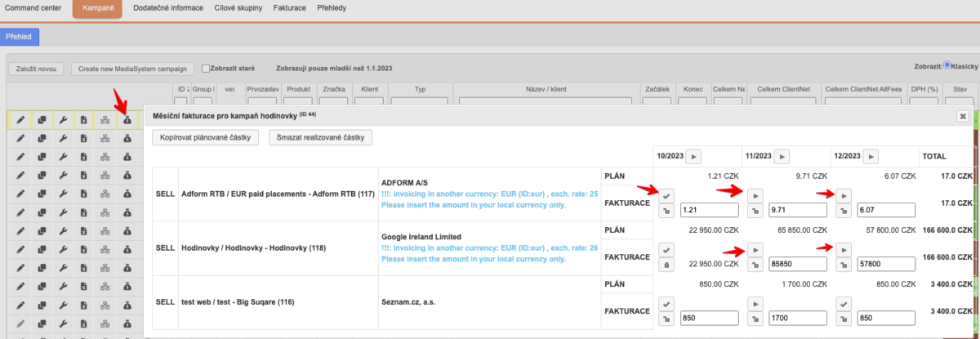This screenshot has width=980, height=339.
Task: Click the hierarchy tree icon in third row
Action: point(105,158)
